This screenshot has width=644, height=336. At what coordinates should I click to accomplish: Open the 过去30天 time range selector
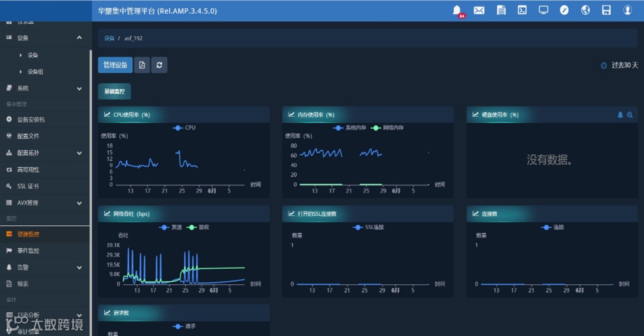pyautogui.click(x=620, y=65)
